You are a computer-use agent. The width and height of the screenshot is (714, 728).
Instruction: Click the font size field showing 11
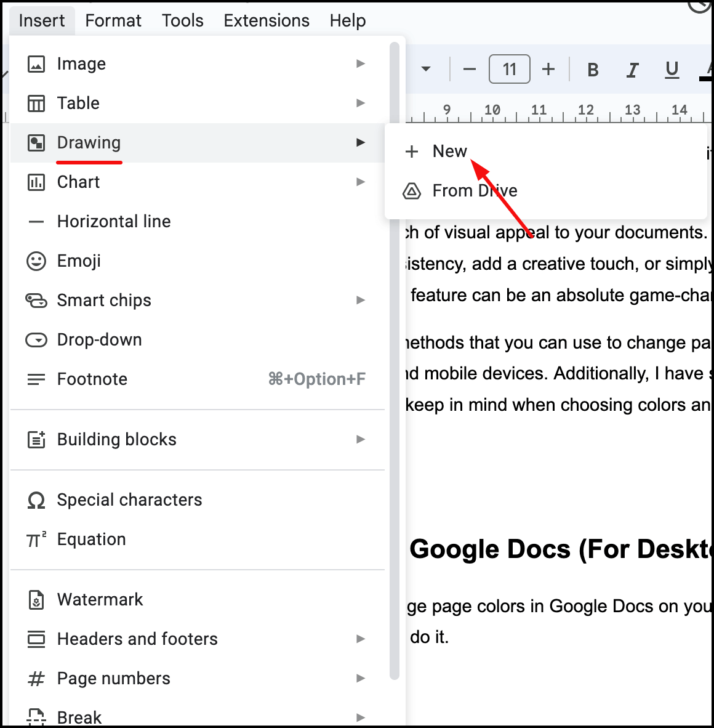click(x=510, y=69)
